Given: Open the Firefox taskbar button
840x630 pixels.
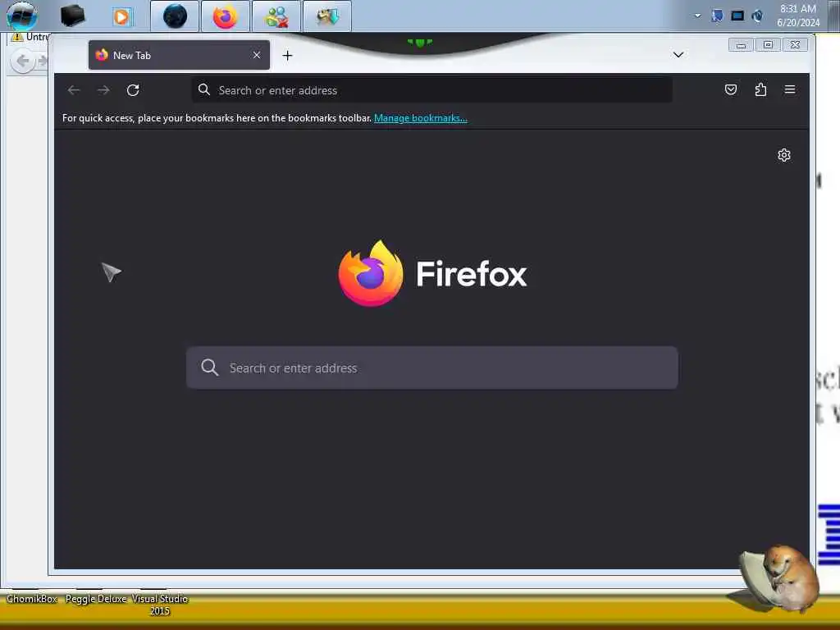Looking at the screenshot, I should [x=225, y=16].
